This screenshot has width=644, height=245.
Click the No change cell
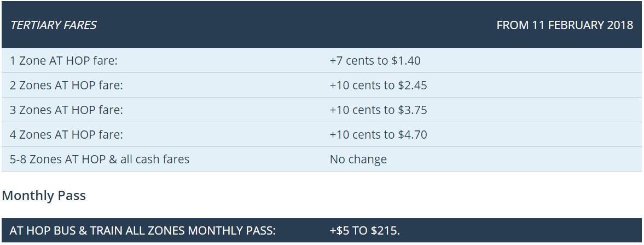coord(358,159)
